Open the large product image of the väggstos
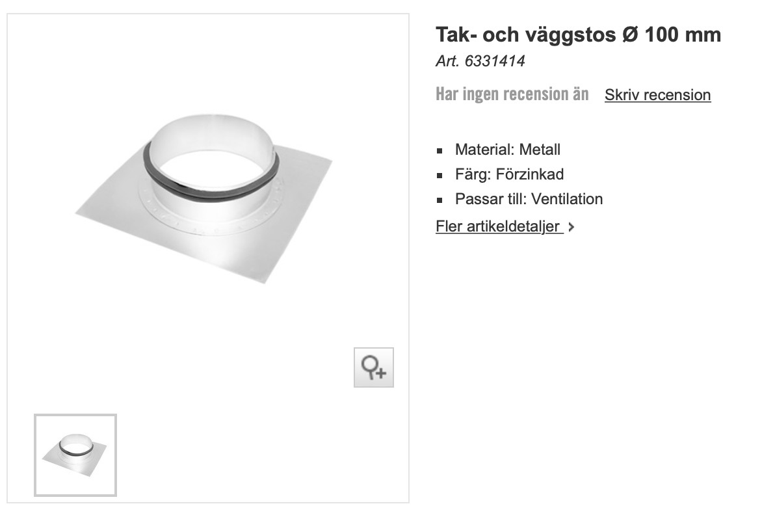This screenshot has width=762, height=532. (204, 198)
